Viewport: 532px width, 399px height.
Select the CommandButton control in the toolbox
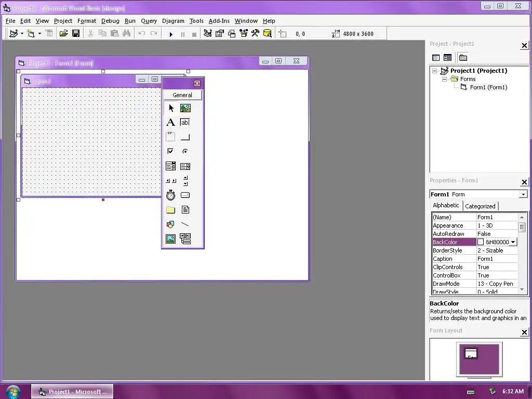(185, 137)
